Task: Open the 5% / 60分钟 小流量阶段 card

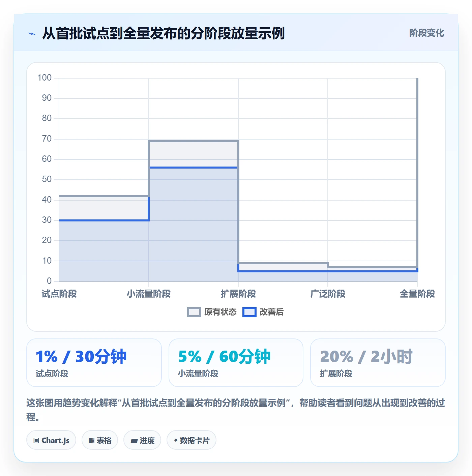Action: pyautogui.click(x=236, y=363)
